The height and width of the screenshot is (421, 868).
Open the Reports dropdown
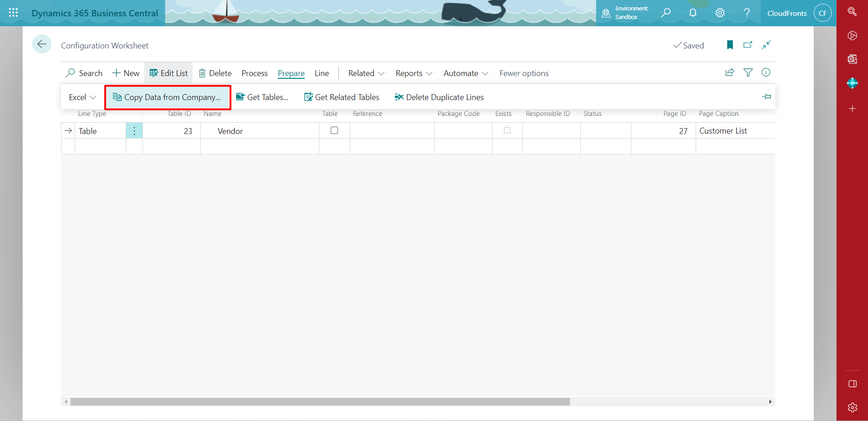coord(413,73)
